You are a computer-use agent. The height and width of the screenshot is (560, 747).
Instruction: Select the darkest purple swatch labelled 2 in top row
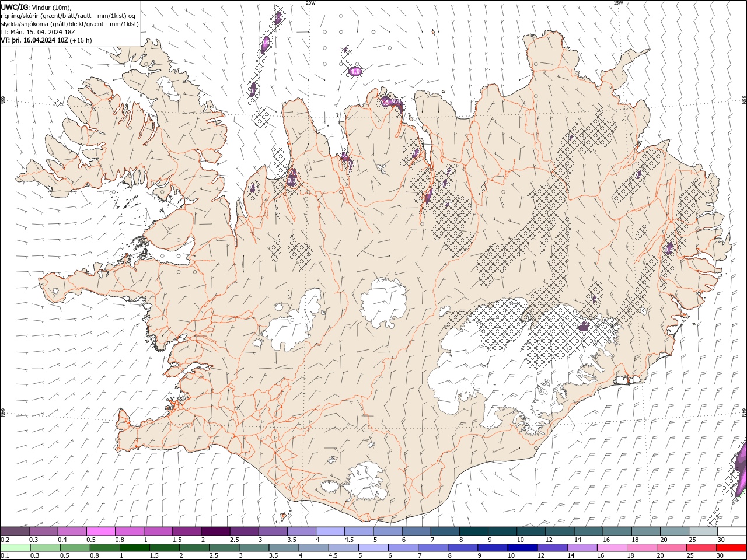pyautogui.click(x=215, y=531)
